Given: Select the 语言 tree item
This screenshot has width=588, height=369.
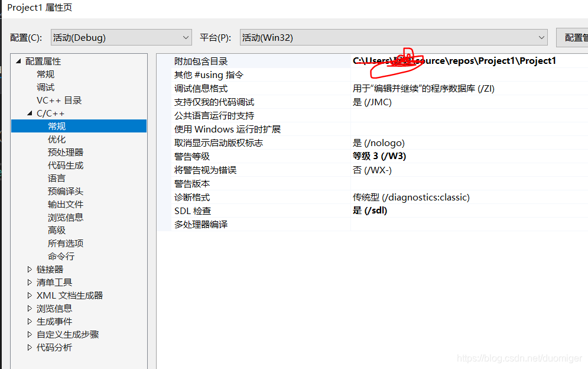Looking at the screenshot, I should [57, 179].
